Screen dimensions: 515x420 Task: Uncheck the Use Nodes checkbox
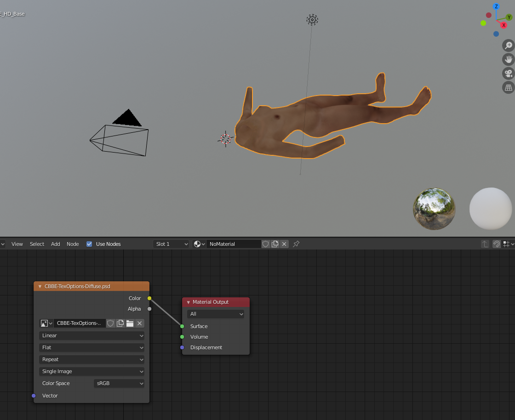pyautogui.click(x=89, y=244)
